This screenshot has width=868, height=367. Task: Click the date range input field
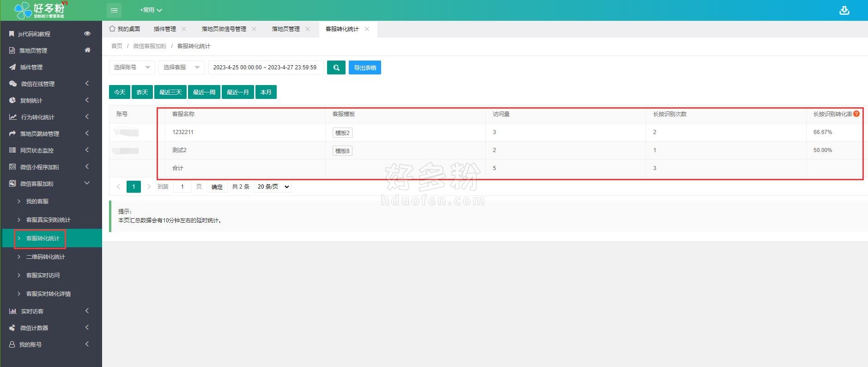coord(265,67)
